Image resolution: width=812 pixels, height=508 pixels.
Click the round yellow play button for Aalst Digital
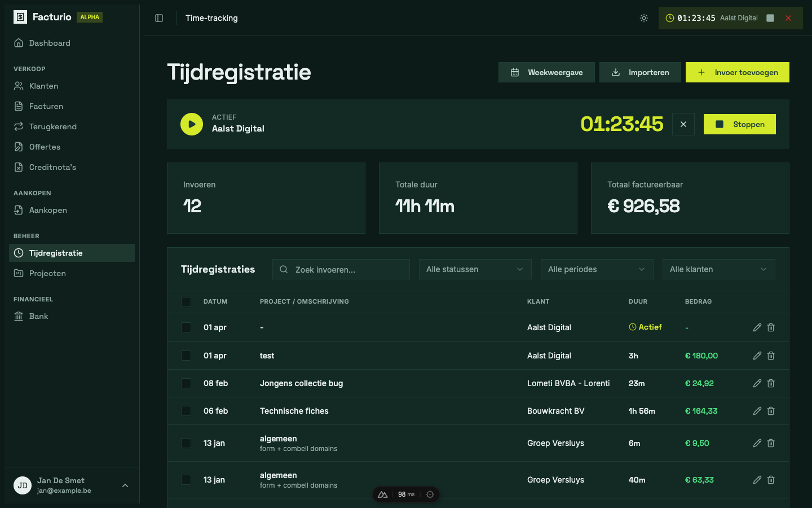click(x=192, y=124)
